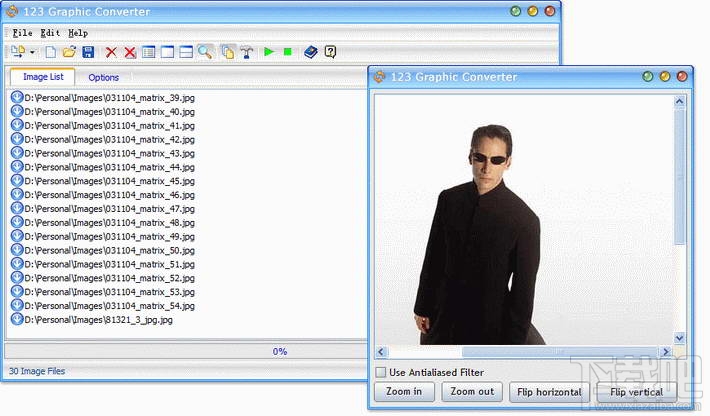Stop conversion with the green square icon
Image resolution: width=710 pixels, height=416 pixels.
click(x=288, y=52)
